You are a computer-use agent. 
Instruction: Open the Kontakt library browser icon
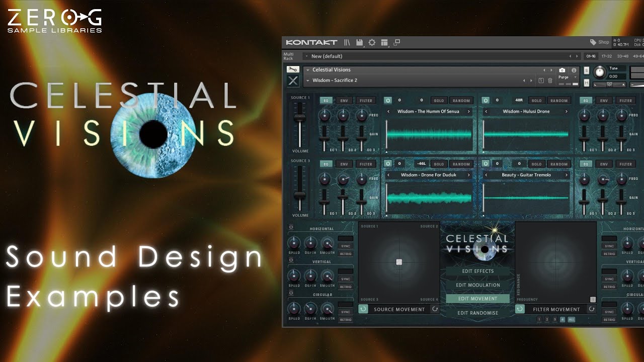347,42
